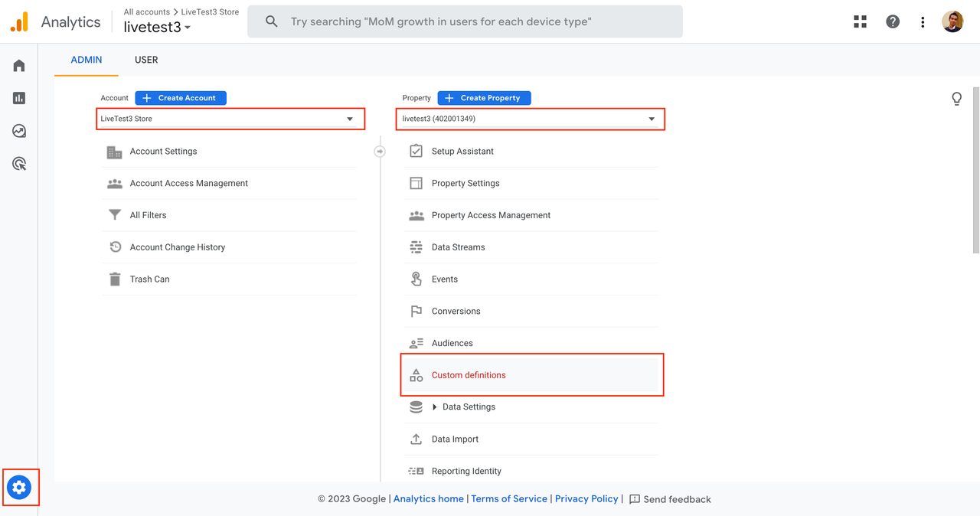Viewport: 980px width, 516px height.
Task: Click the Custom definitions shapes icon
Action: (416, 375)
